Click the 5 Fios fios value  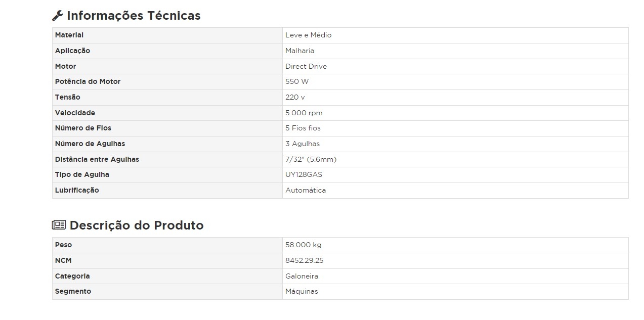click(x=303, y=128)
